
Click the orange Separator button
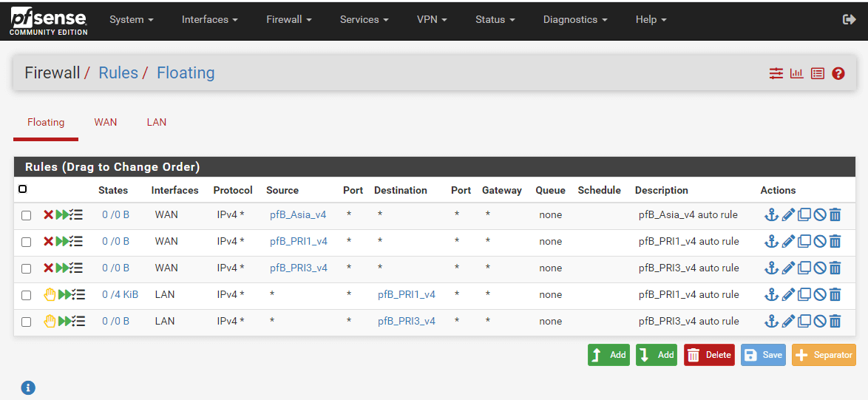(824, 355)
